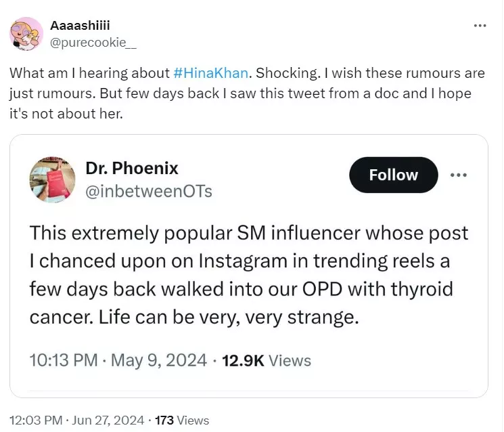
Task: Click Aaaashiiii's profile avatar
Action: 26,33
